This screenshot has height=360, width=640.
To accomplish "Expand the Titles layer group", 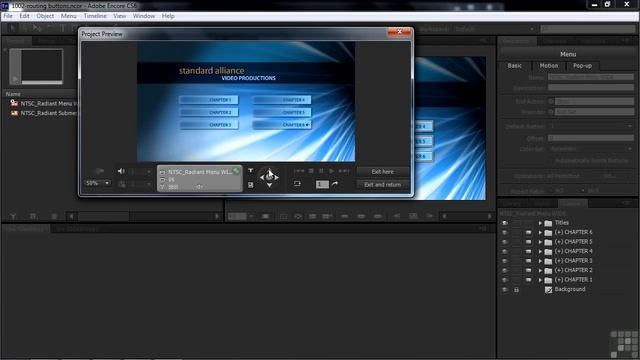I will 540,223.
